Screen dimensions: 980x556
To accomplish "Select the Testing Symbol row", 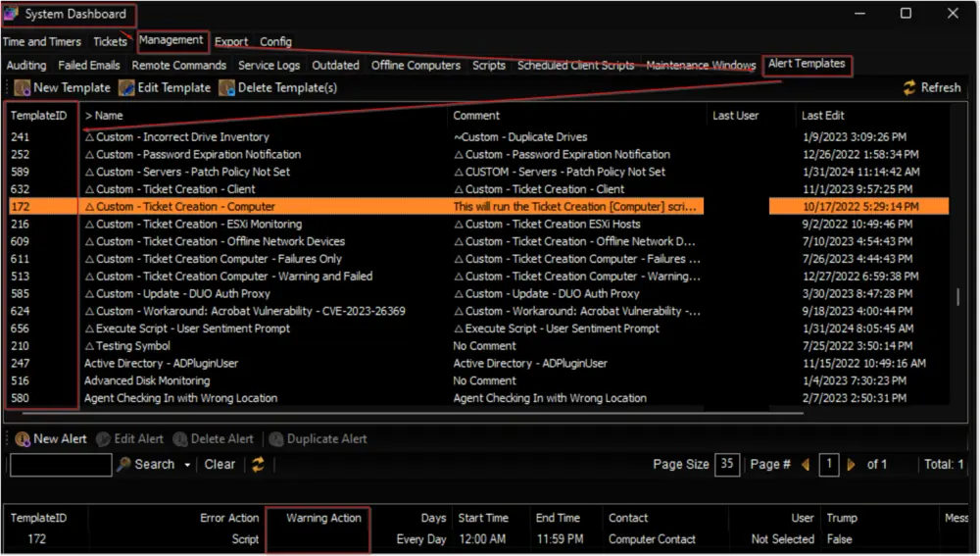I will pos(479,346).
